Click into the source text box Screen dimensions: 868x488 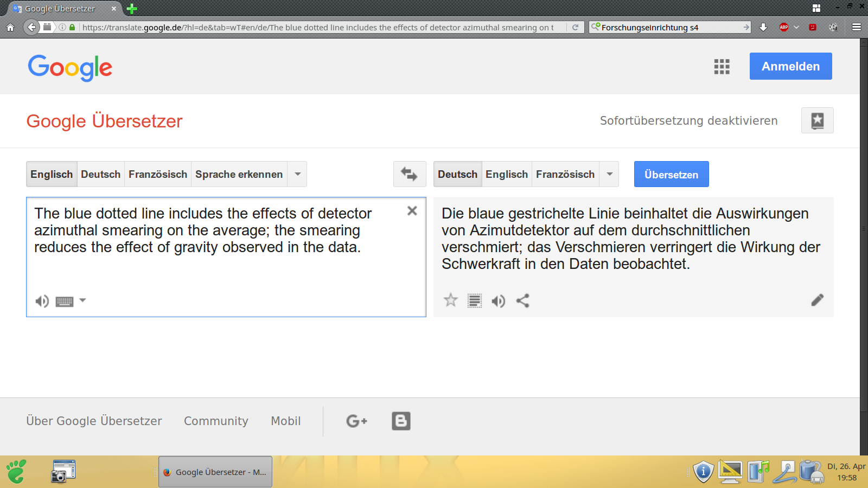click(x=226, y=257)
